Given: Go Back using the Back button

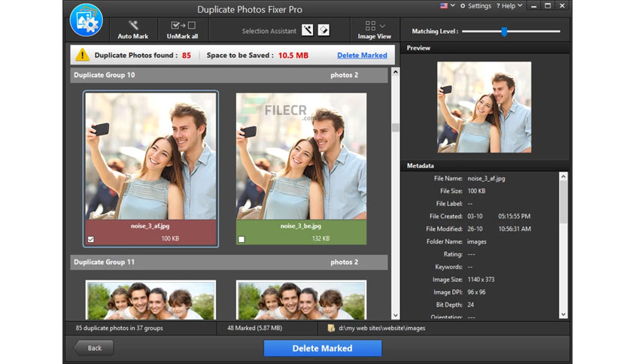Looking at the screenshot, I should (93, 348).
